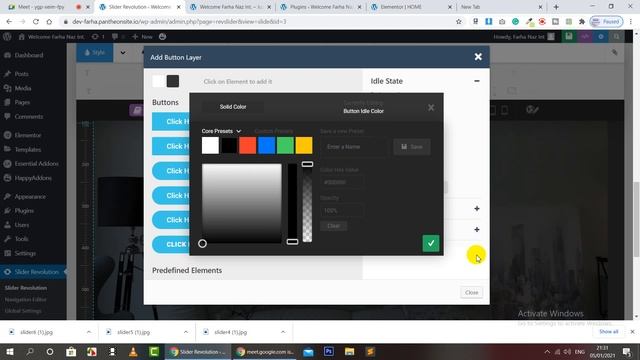Click the Close button of the dialog

point(471,292)
